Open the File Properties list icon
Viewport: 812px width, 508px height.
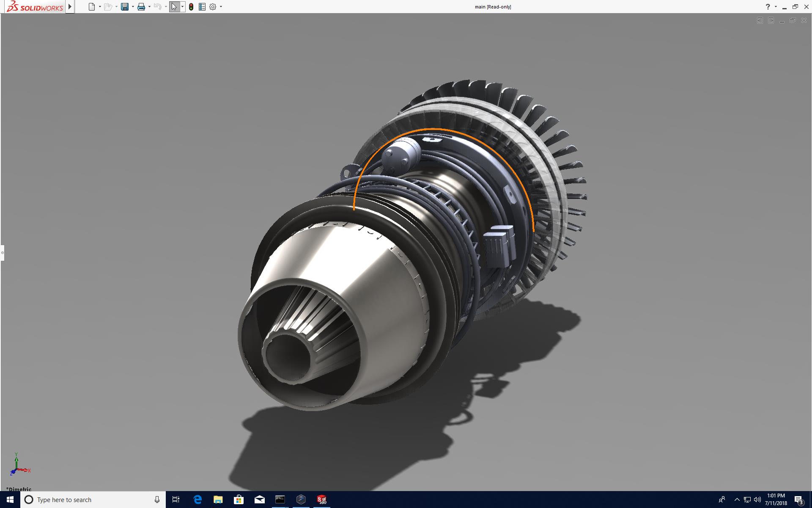[x=202, y=7]
